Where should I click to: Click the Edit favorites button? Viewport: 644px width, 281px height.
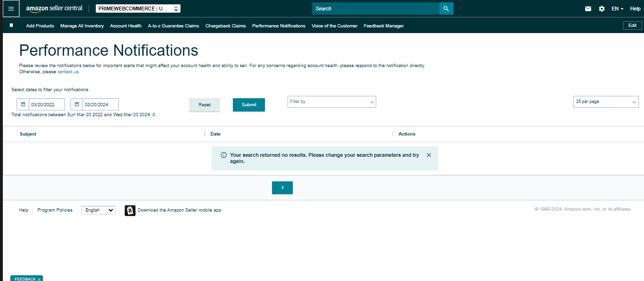(633, 26)
